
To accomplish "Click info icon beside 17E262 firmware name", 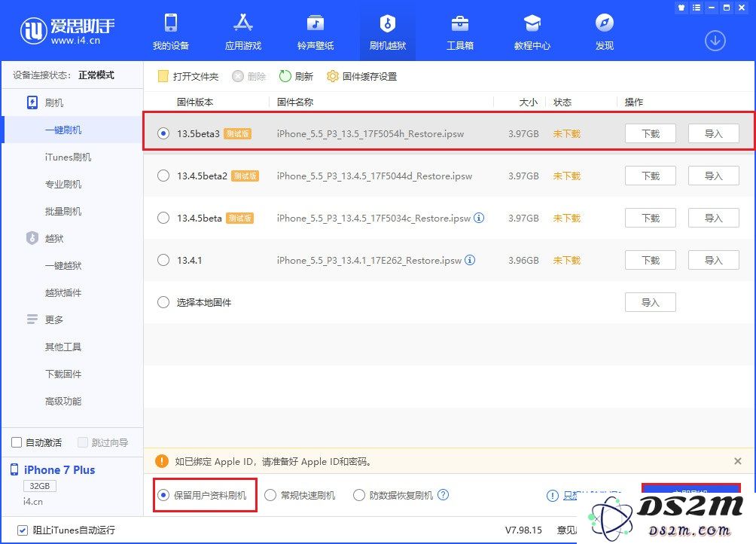I will [x=470, y=260].
